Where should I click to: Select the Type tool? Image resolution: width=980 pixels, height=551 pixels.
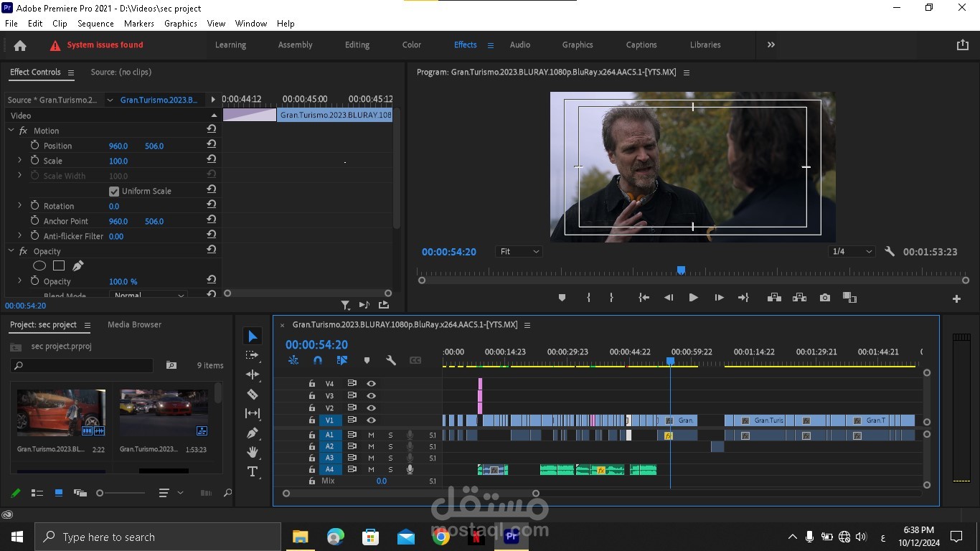(x=253, y=471)
